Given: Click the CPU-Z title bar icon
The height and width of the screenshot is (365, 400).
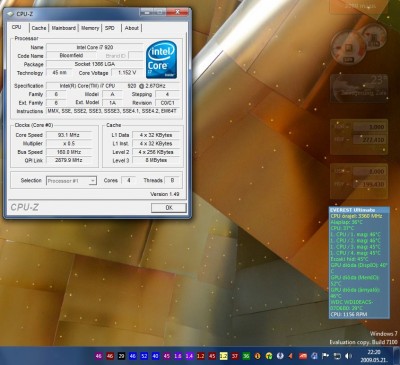Looking at the screenshot, I should (11, 14).
